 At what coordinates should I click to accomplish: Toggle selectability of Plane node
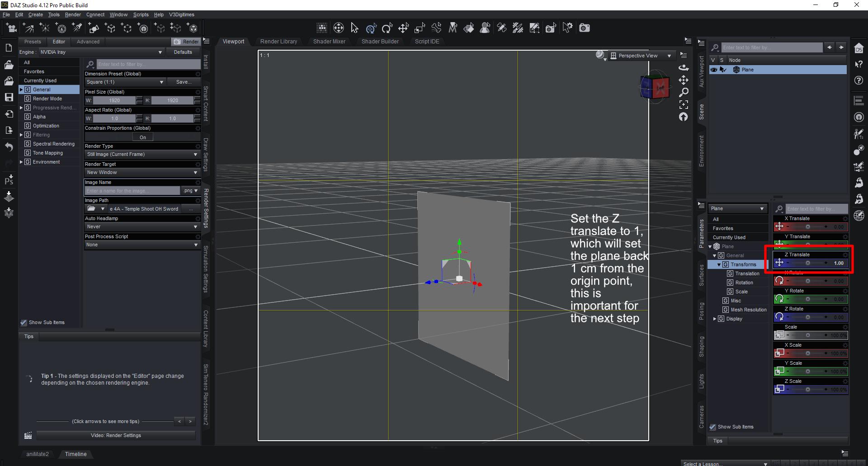coord(723,70)
